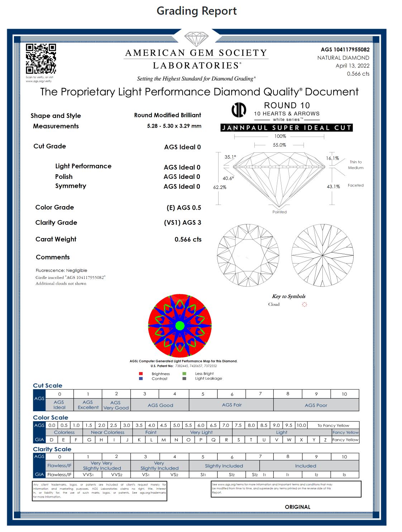This screenshot has height=532, width=402.
Task: Click the JannPaul circular logo mark
Action: 239,110
